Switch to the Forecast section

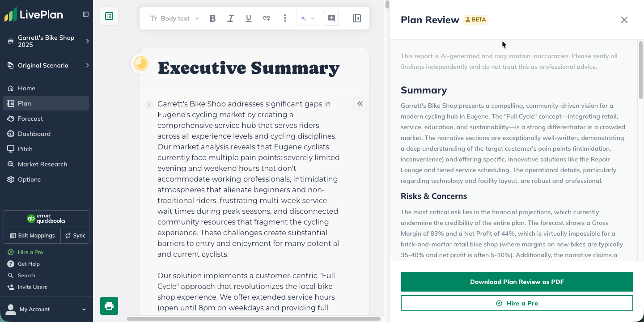(30, 119)
